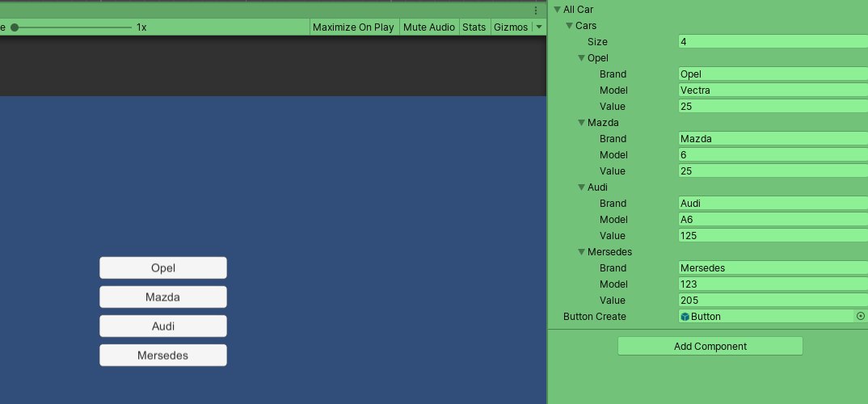
Task: Click the Add Component button
Action: [x=710, y=346]
